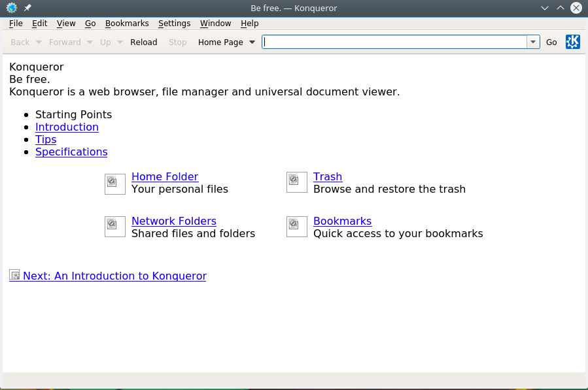Open the Network Folders link

(173, 221)
